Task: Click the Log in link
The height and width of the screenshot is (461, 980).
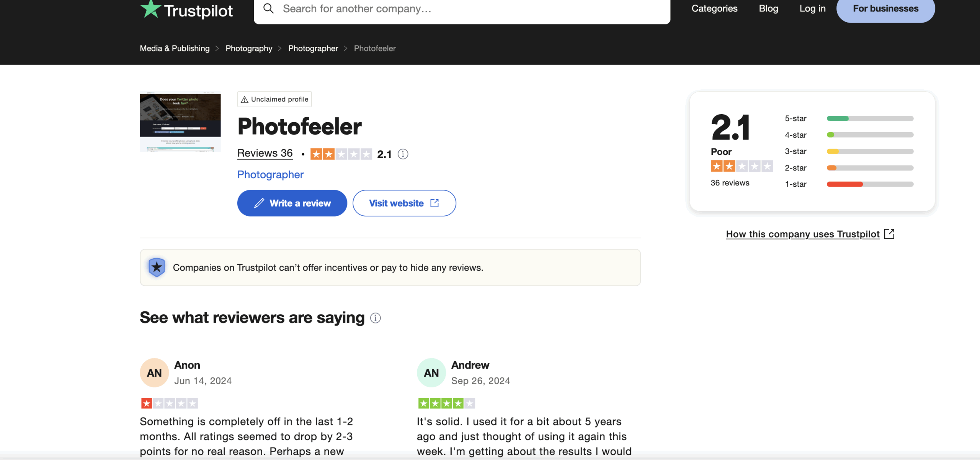Action: point(812,8)
